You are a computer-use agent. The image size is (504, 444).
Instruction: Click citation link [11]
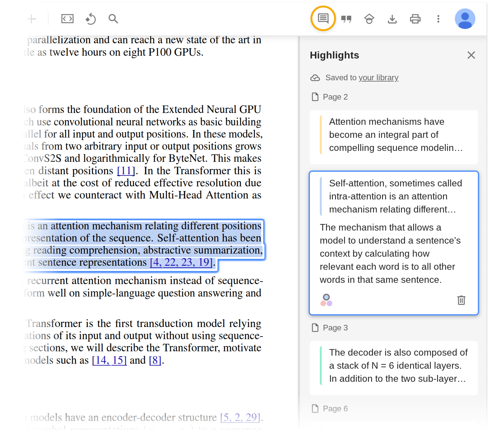(126, 171)
